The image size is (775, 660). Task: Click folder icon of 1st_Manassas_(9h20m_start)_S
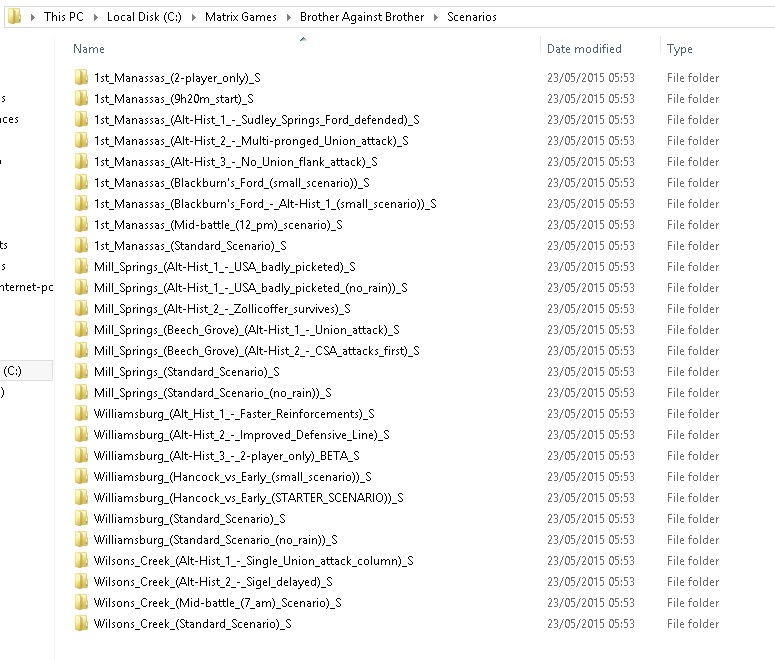(x=82, y=99)
